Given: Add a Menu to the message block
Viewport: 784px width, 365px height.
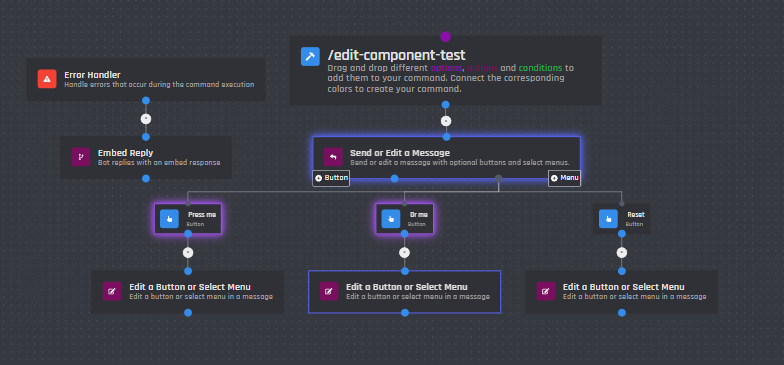Looking at the screenshot, I should tap(564, 178).
